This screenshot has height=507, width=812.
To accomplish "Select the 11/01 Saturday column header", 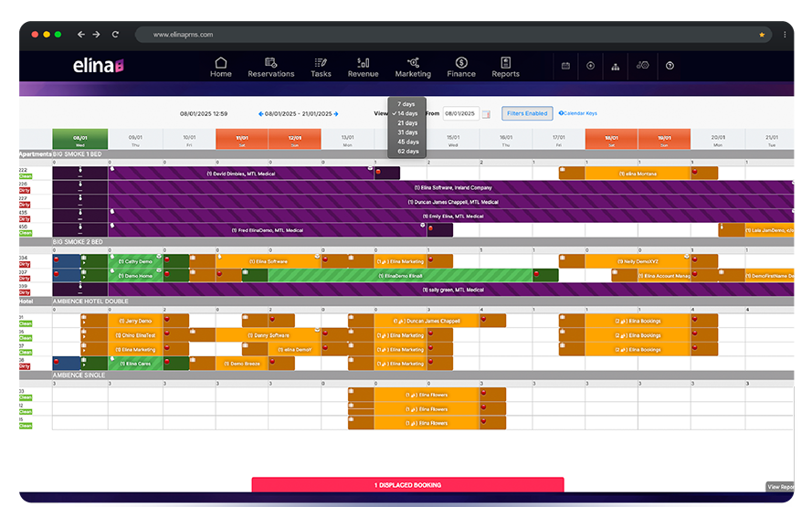I will pos(242,139).
